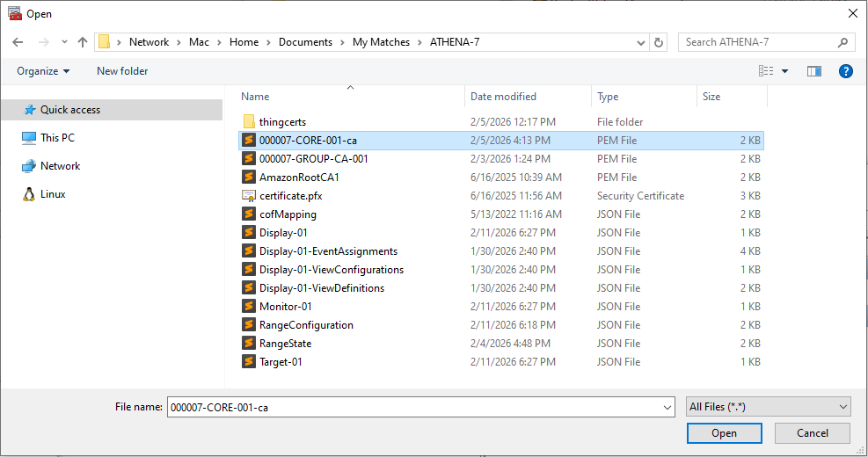
Task: Click Home in the address breadcrumb
Action: [x=244, y=42]
